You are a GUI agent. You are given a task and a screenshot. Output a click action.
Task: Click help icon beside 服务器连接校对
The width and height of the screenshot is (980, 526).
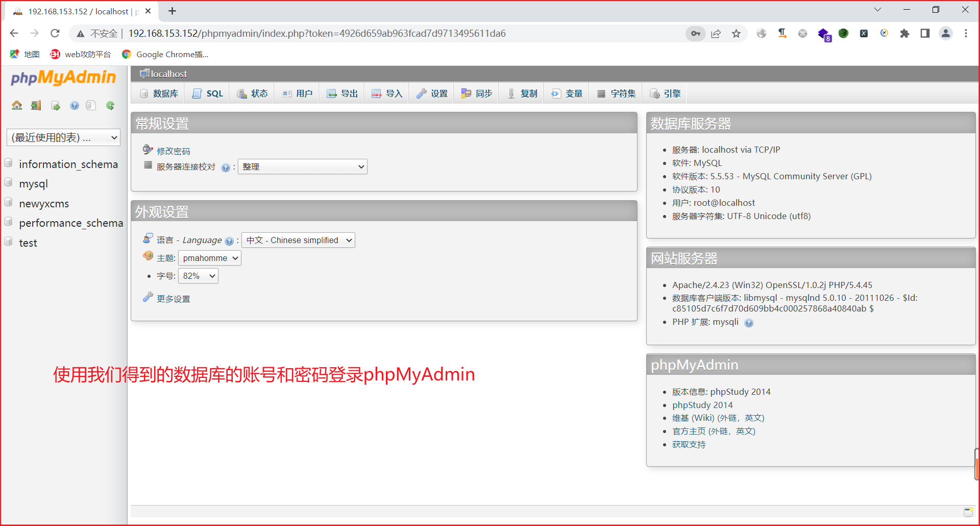click(226, 168)
